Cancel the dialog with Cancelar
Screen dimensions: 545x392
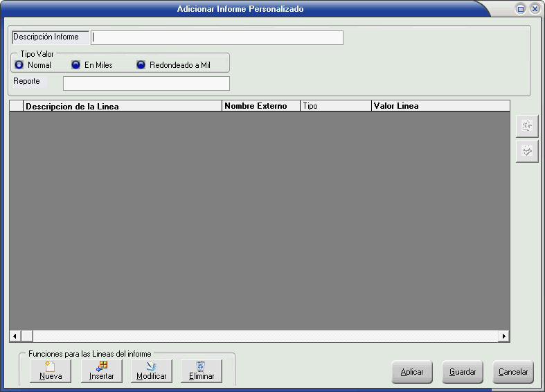click(x=513, y=372)
